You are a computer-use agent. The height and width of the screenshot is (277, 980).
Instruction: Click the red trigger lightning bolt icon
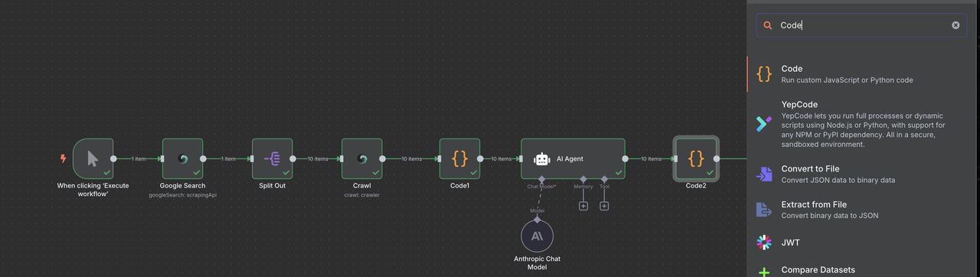[64, 158]
